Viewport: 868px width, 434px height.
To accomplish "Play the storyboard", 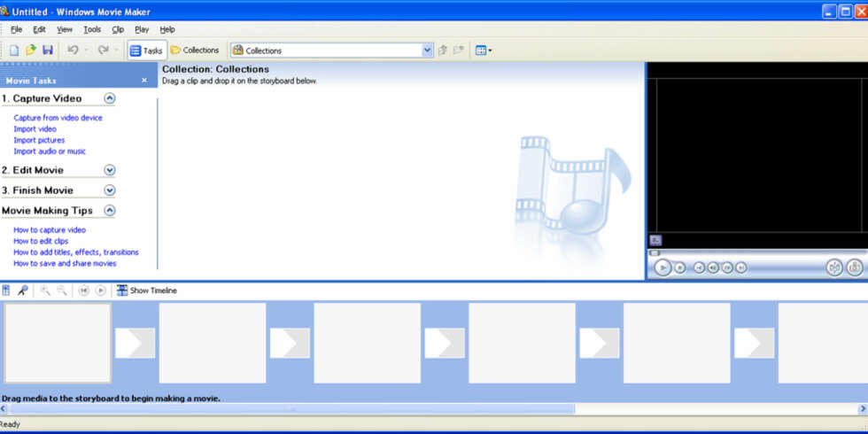I will pyautogui.click(x=100, y=291).
